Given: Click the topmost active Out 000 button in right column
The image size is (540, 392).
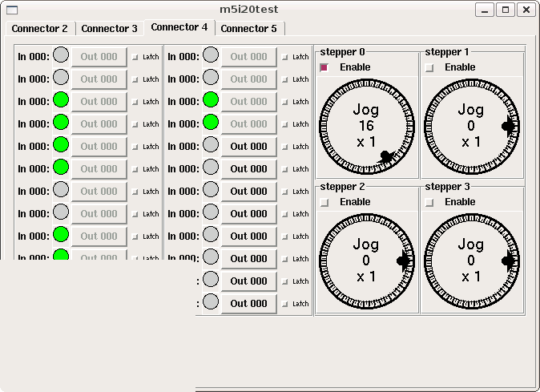Looking at the screenshot, I should (248, 147).
